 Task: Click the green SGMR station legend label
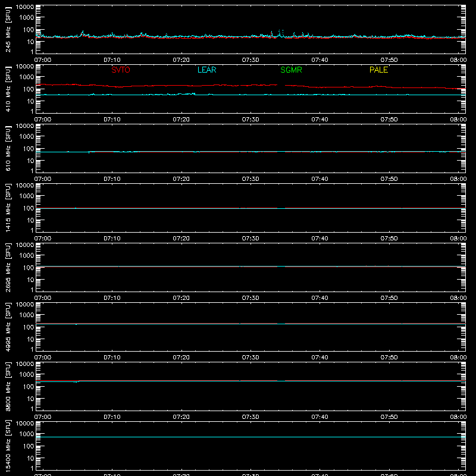point(291,70)
